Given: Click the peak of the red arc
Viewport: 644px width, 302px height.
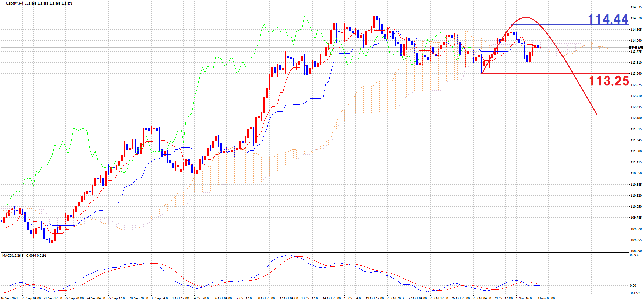Looking at the screenshot, I should 525,17.
